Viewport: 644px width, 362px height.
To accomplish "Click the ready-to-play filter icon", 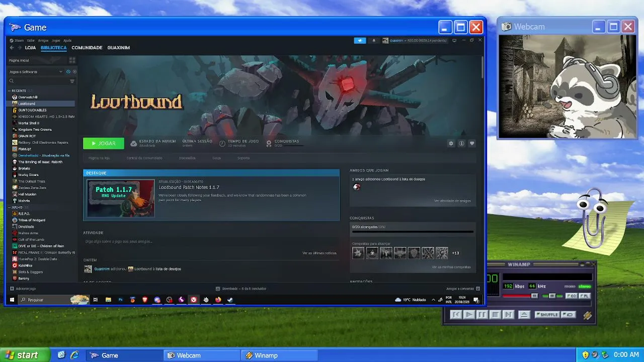I will click(x=73, y=72).
